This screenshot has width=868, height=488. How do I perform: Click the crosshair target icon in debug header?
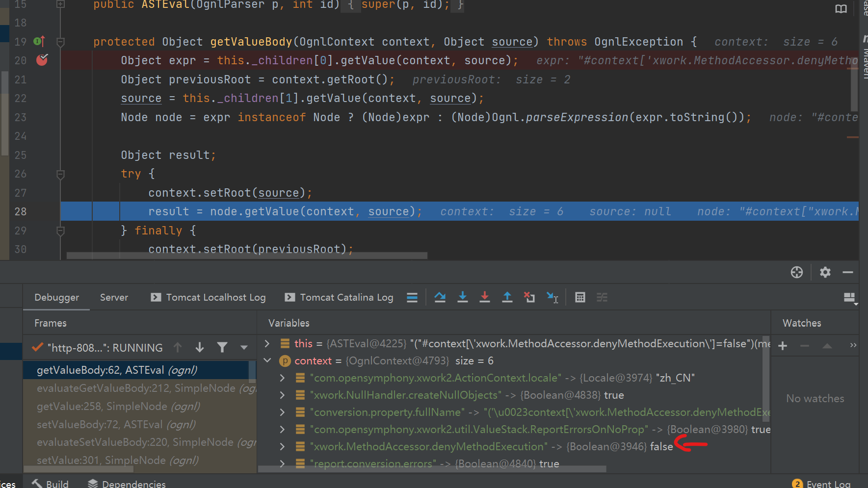(x=797, y=272)
